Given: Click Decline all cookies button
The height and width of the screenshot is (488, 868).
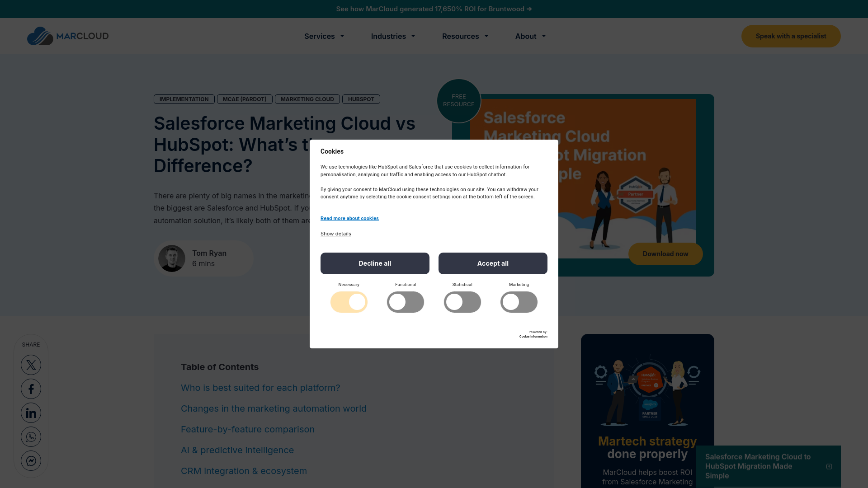Looking at the screenshot, I should click(x=375, y=263).
